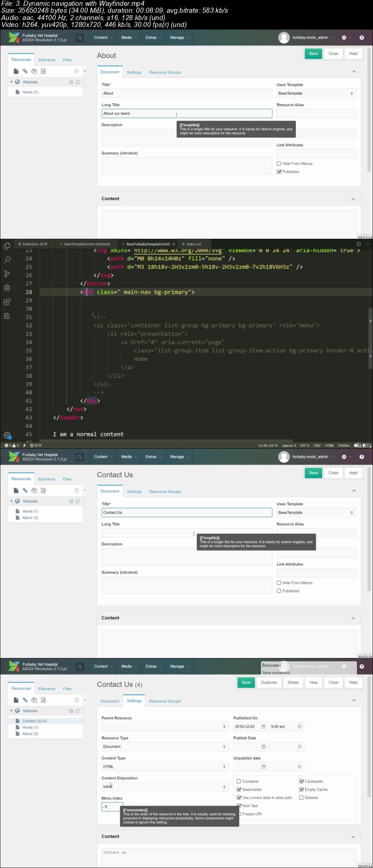Image resolution: width=373 pixels, height=868 pixels.
Task: Close the BaseFurbabyTemplate.html tab with its X
Action: pos(174,244)
